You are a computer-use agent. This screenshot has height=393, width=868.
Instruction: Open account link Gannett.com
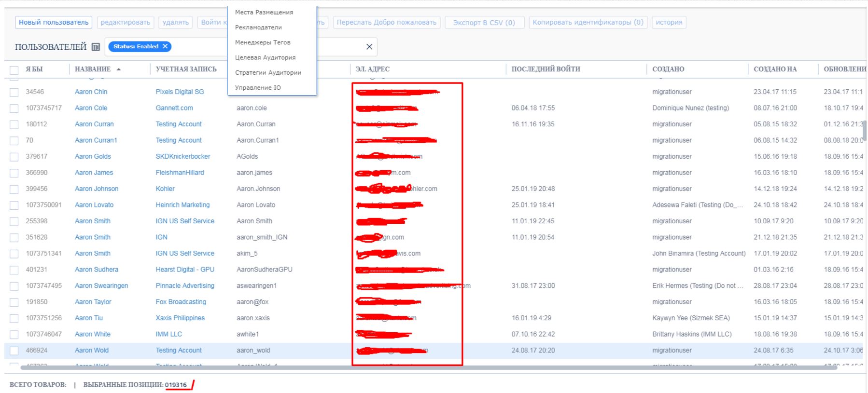(174, 108)
